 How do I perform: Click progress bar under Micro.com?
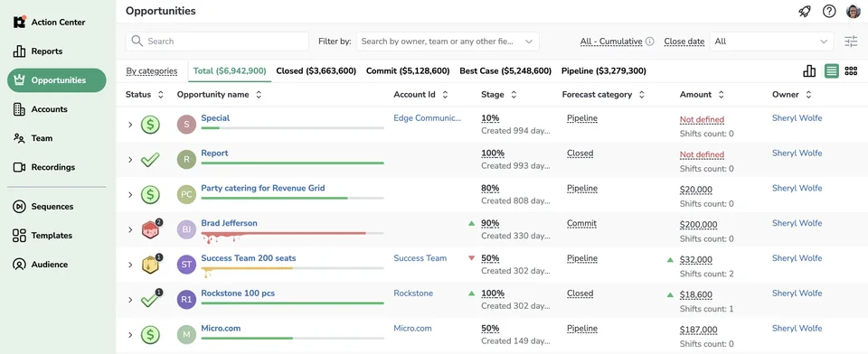(292, 338)
